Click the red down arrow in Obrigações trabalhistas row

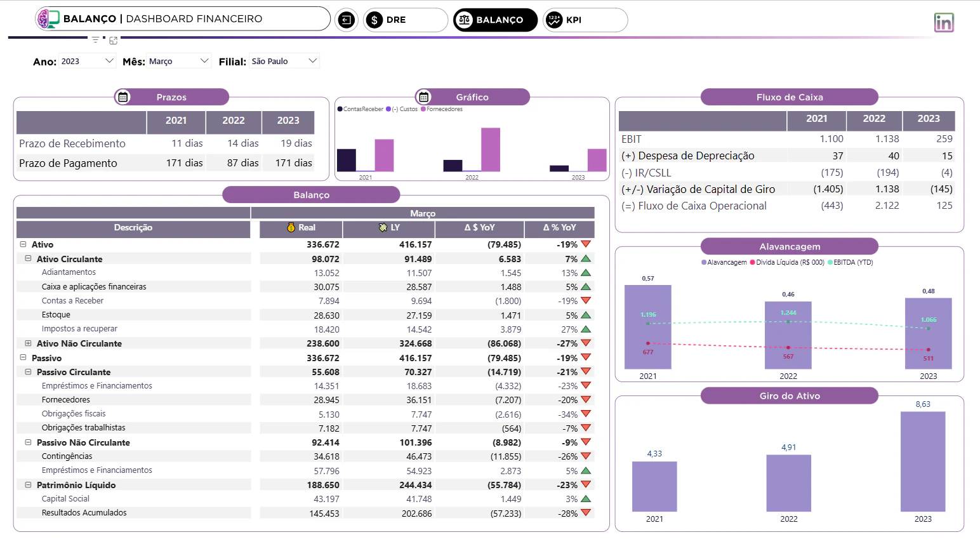[586, 428]
